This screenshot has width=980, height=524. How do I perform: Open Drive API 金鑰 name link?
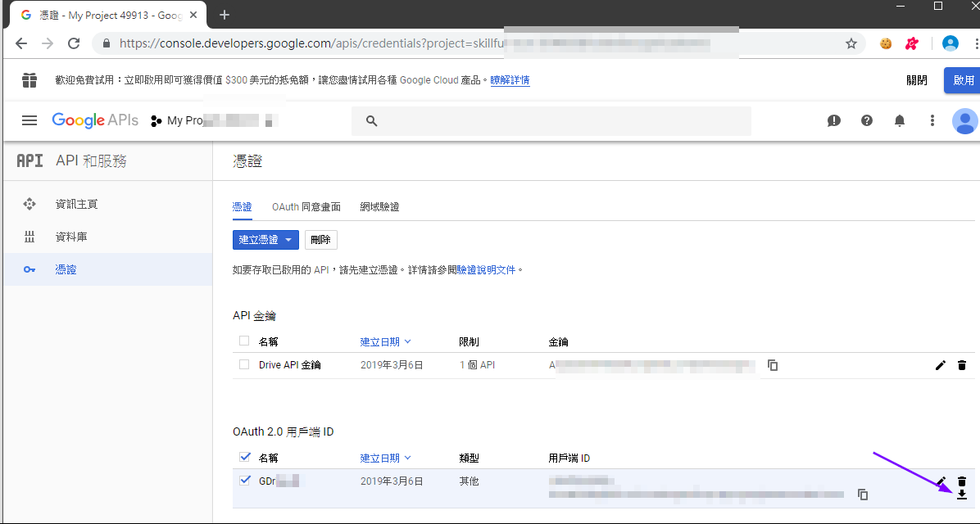point(290,364)
